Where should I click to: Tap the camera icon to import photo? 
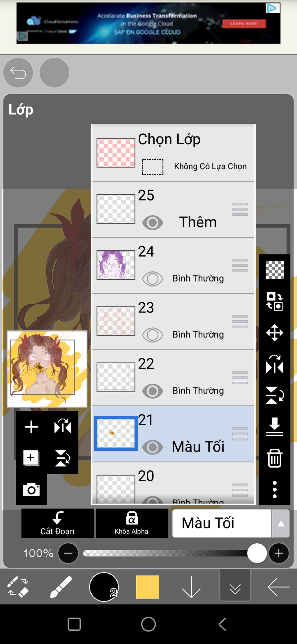coord(31,490)
